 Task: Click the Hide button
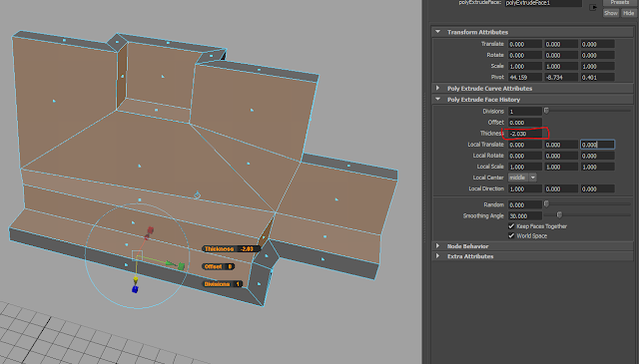pos(628,13)
